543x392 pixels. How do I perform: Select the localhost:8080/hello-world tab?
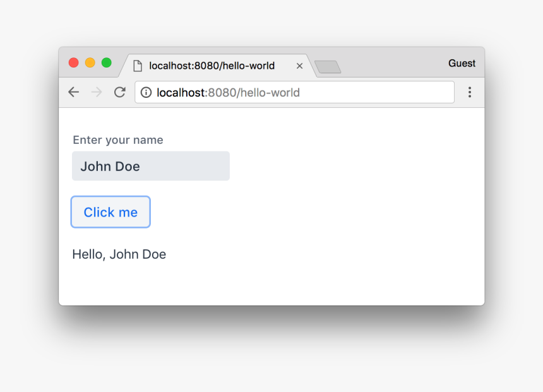tap(212, 66)
